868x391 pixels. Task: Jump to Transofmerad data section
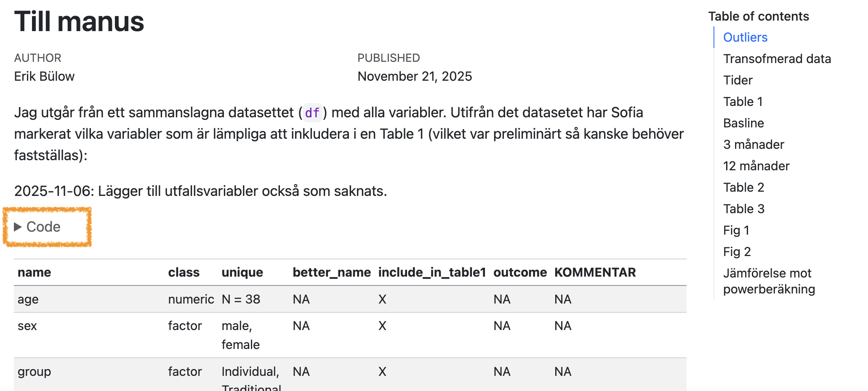point(777,59)
